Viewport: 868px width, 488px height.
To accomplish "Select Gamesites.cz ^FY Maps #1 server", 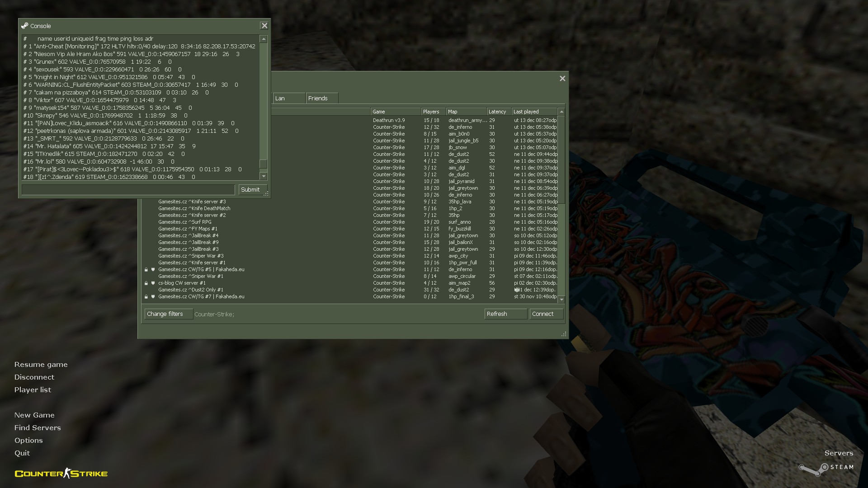I will pyautogui.click(x=350, y=229).
